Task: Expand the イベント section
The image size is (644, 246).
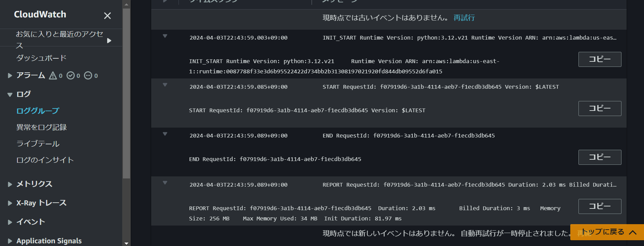Action: pos(10,222)
